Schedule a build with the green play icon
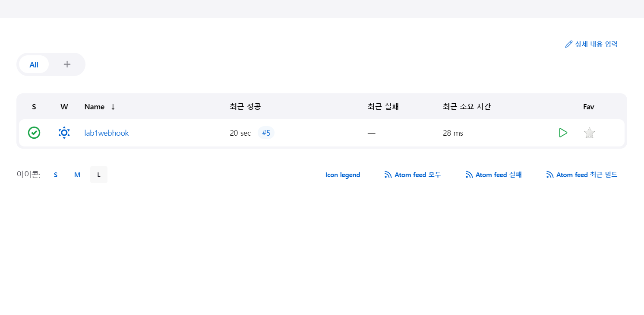Screen dimensions: 644x315 click(x=563, y=133)
